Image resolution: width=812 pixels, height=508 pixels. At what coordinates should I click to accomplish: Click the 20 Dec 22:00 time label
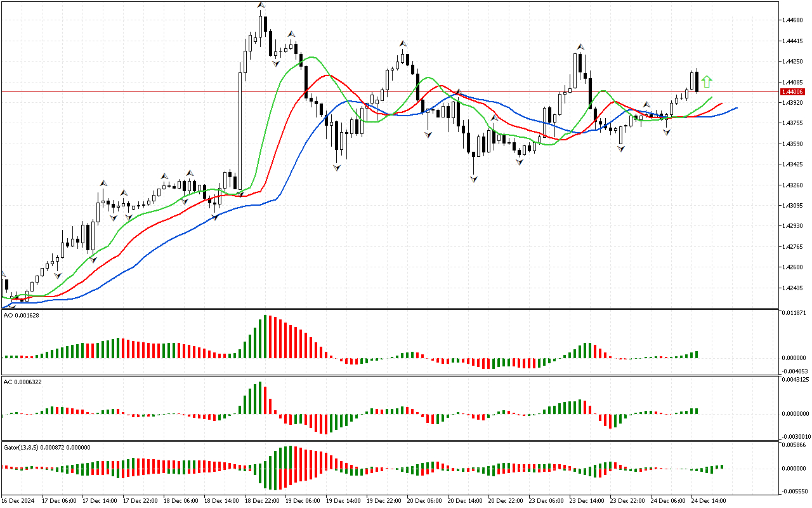point(506,501)
